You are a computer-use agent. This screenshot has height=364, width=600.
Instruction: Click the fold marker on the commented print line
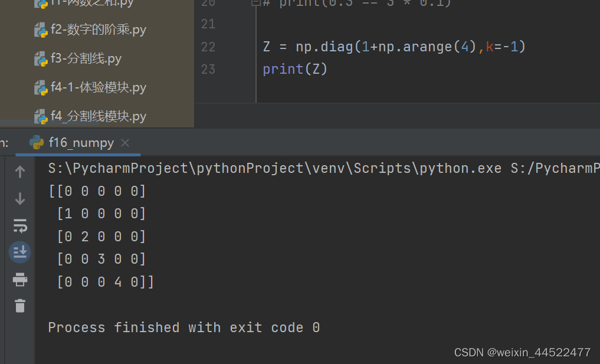click(x=255, y=3)
